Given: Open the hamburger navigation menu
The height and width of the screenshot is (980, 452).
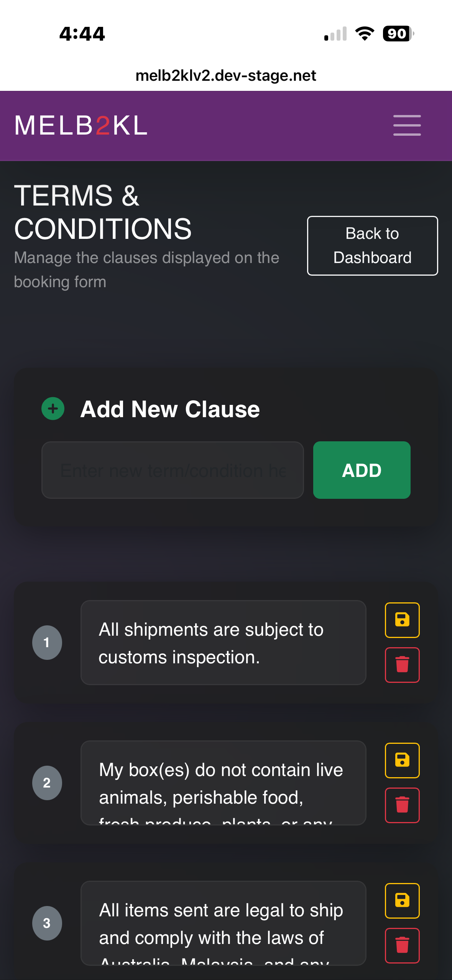Looking at the screenshot, I should 407,125.
